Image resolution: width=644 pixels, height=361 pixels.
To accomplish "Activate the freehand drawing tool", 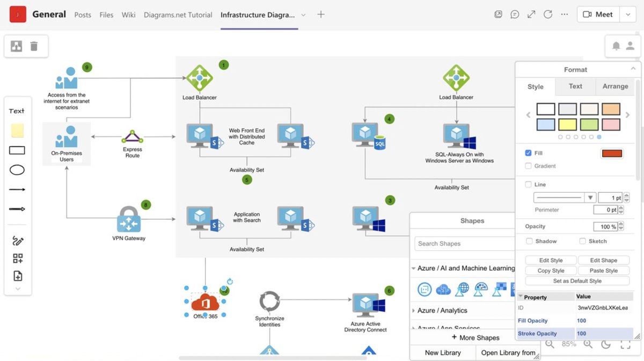I will (x=18, y=241).
